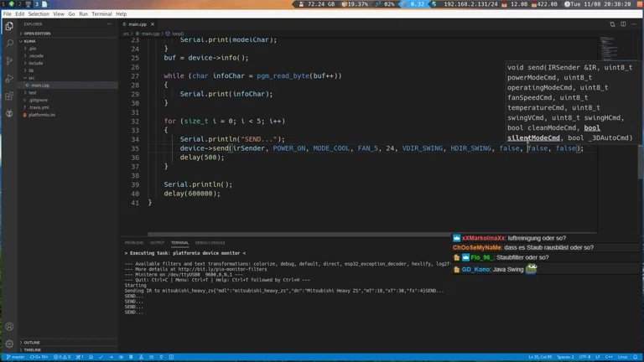Switch to the Problems panel tab
The image size is (644, 362).
coord(134,243)
